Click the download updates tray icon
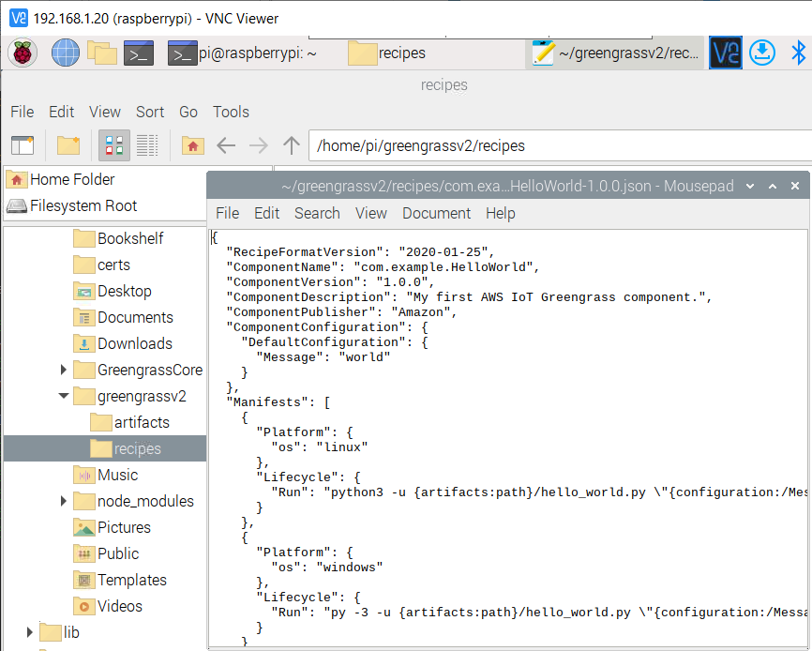The width and height of the screenshot is (812, 651). 761,53
